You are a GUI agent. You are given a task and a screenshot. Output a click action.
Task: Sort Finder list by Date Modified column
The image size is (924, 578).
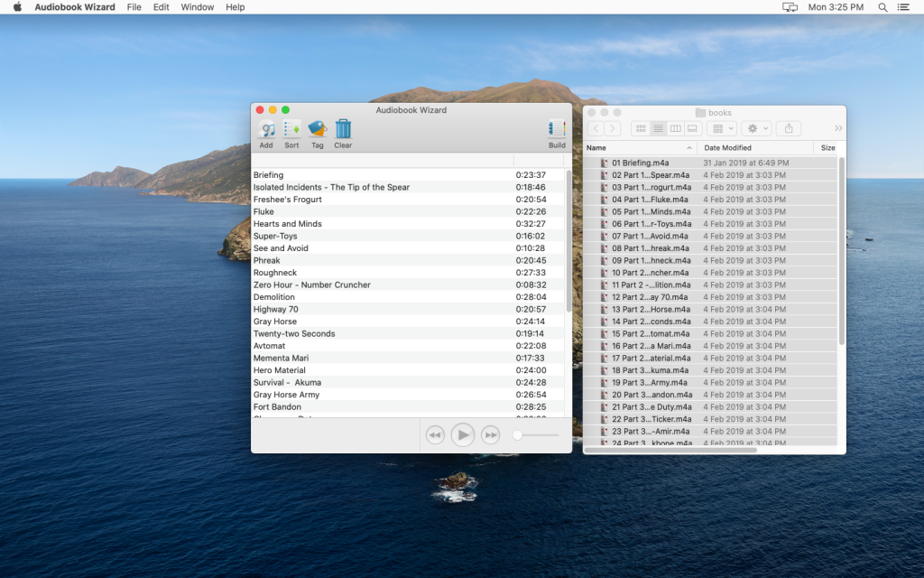[x=755, y=147]
